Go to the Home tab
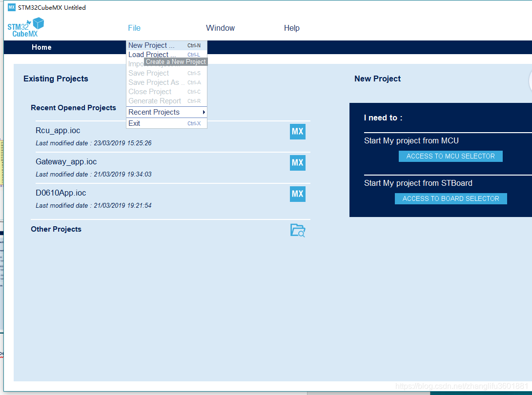 42,47
